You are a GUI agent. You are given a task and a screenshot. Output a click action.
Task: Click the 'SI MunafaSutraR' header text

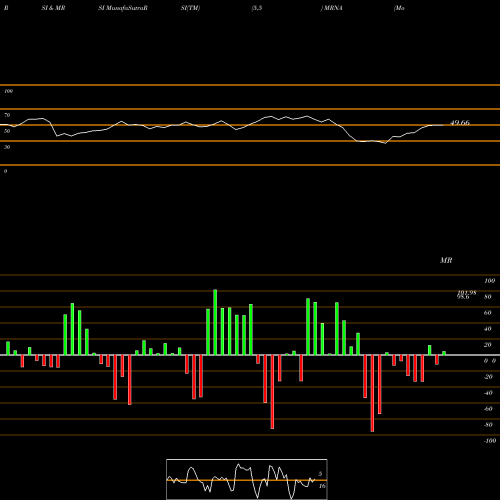[123, 8]
